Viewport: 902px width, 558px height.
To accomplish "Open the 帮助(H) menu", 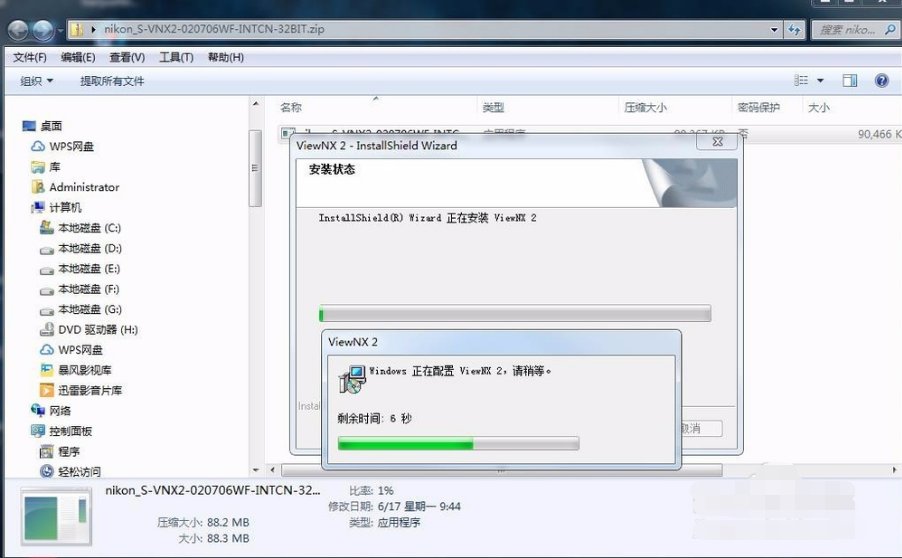I will [x=226, y=57].
